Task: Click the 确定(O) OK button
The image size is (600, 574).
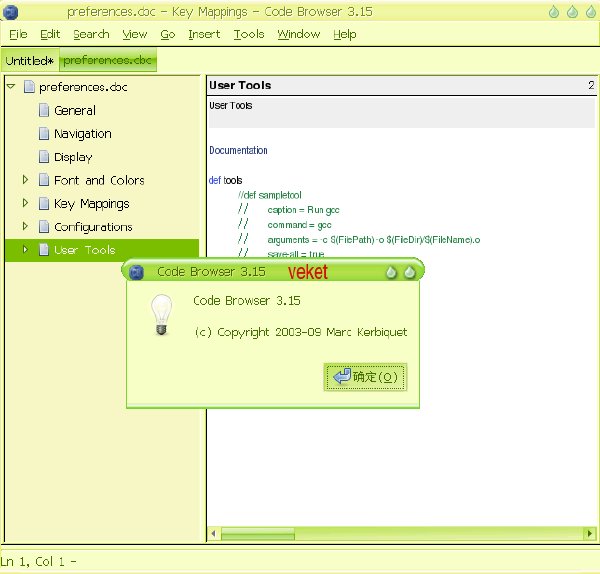Action: 365,377
